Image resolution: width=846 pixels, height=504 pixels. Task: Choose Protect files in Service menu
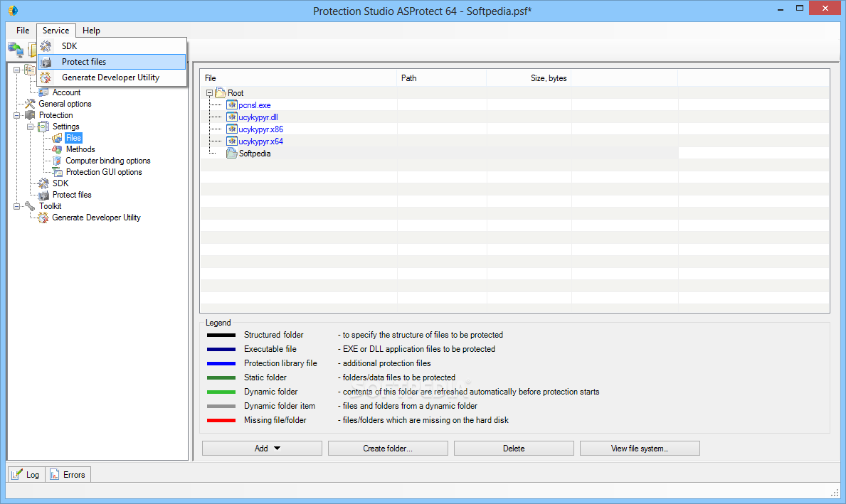[x=112, y=61]
